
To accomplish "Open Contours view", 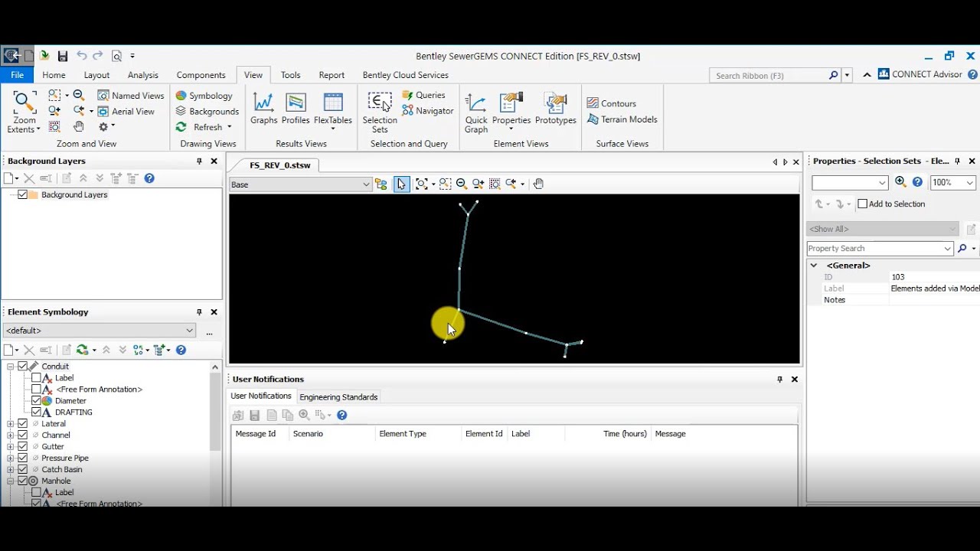I will (x=611, y=103).
